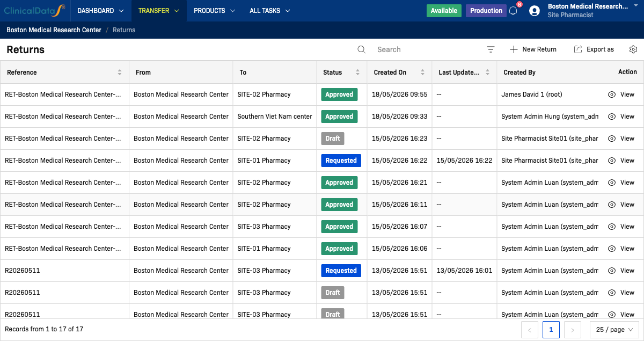Go to previous page arrow
This screenshot has height=341, width=644.
click(530, 330)
